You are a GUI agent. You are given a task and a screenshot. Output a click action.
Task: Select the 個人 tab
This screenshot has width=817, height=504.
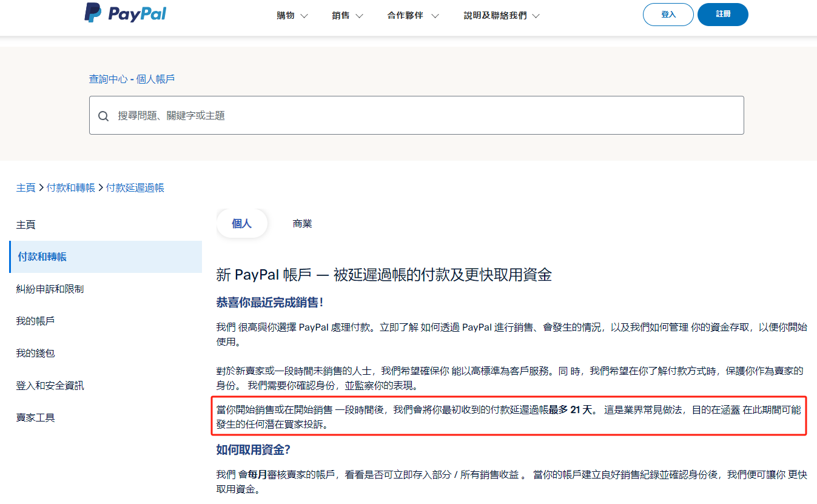tap(242, 223)
